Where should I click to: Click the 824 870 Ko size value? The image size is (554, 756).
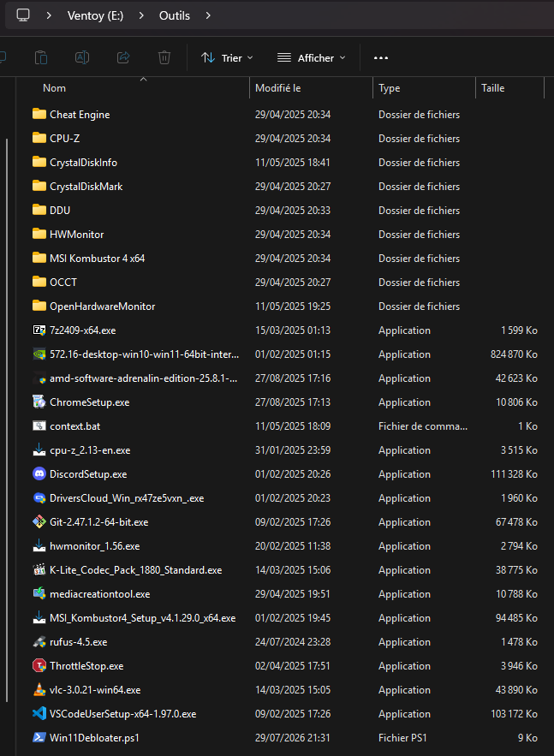pyautogui.click(x=514, y=354)
